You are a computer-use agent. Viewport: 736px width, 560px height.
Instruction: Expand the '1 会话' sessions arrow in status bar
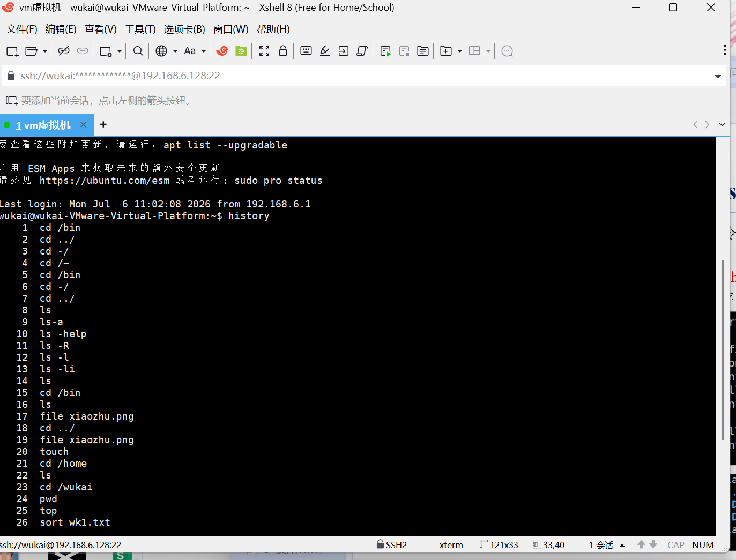(622, 545)
